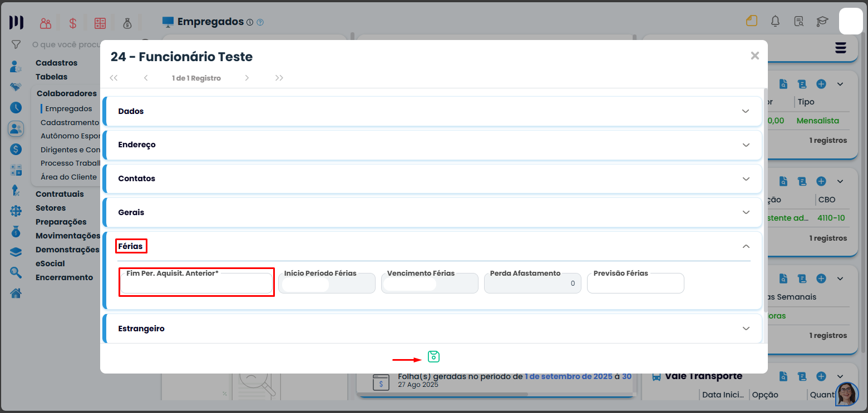Open the Encerramento menu
The height and width of the screenshot is (413, 868).
tap(65, 277)
